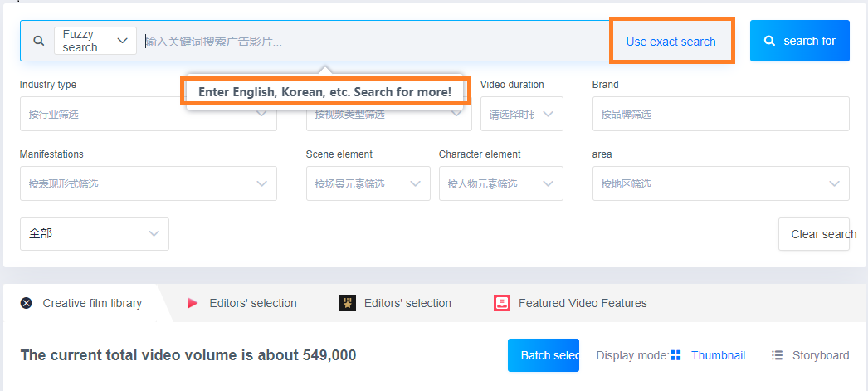868x391 pixels.
Task: Click the Industry type label
Action: (48, 85)
